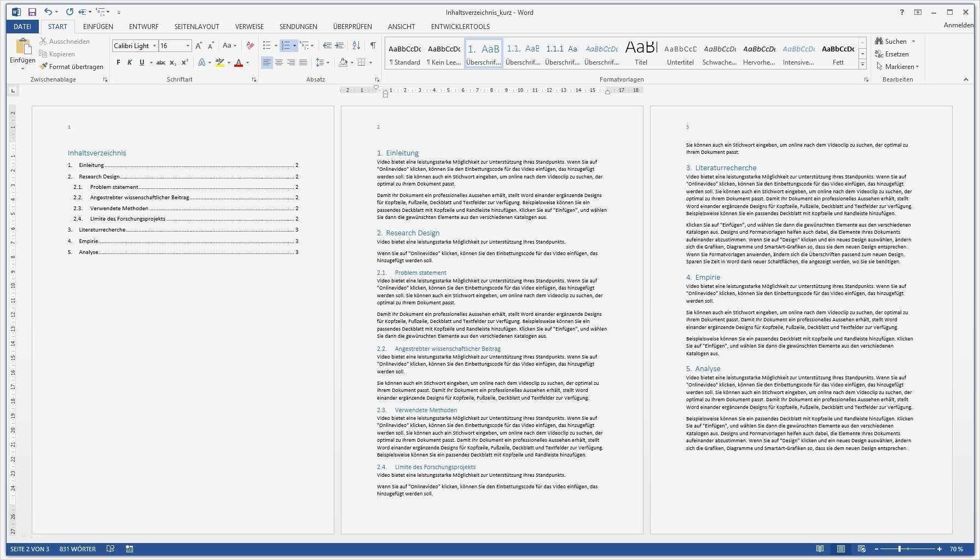Apply strikethrough to selected text

point(160,62)
